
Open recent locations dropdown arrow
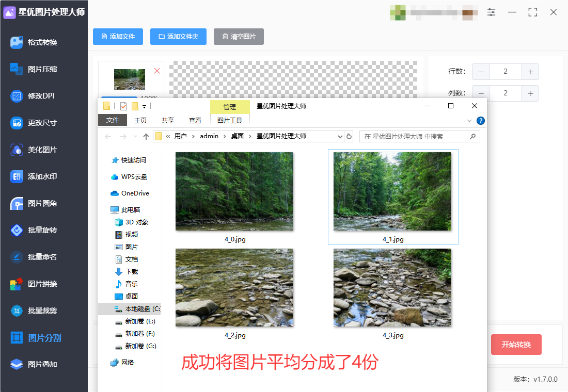click(135, 137)
